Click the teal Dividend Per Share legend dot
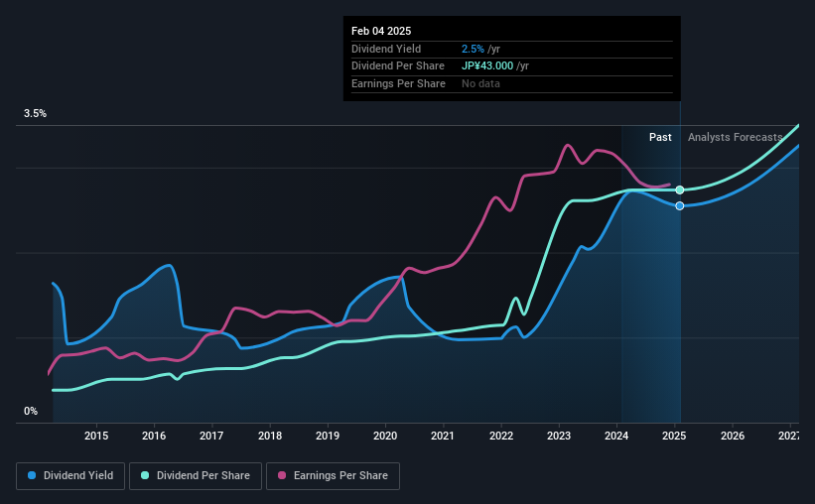Image resolution: width=815 pixels, height=504 pixels. coord(145,475)
